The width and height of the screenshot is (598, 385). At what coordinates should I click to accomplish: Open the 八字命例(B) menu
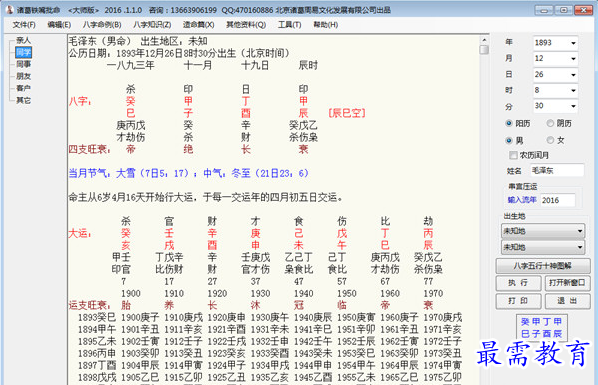tap(102, 25)
